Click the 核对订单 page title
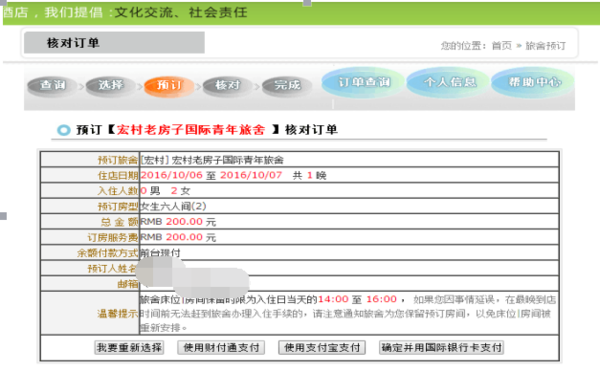This screenshot has height=371, width=600. click(x=73, y=43)
